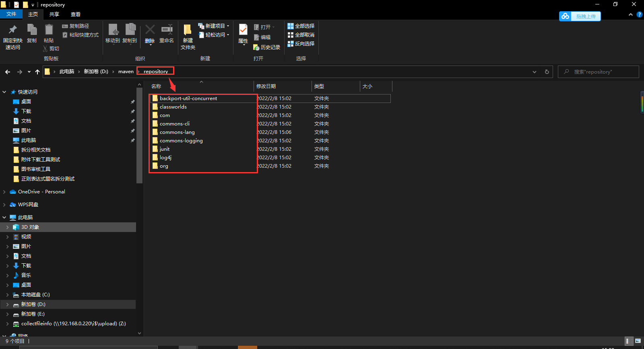Viewport: 644px width, 349px height.
Task: Open the 新建项目 dropdown
Action: pos(214,26)
